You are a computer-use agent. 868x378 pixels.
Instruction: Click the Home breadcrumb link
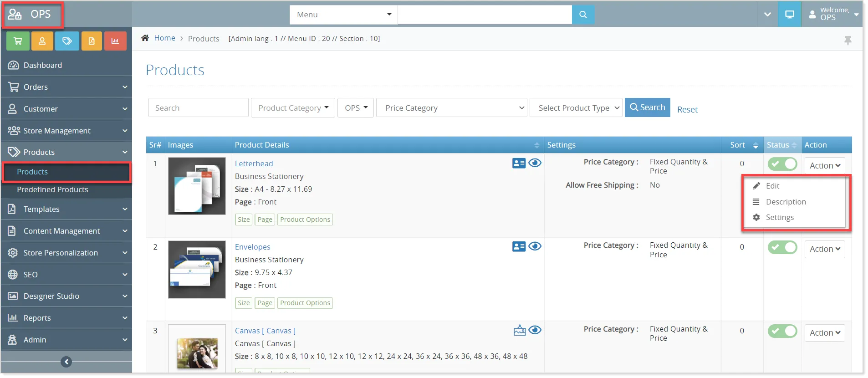[164, 38]
